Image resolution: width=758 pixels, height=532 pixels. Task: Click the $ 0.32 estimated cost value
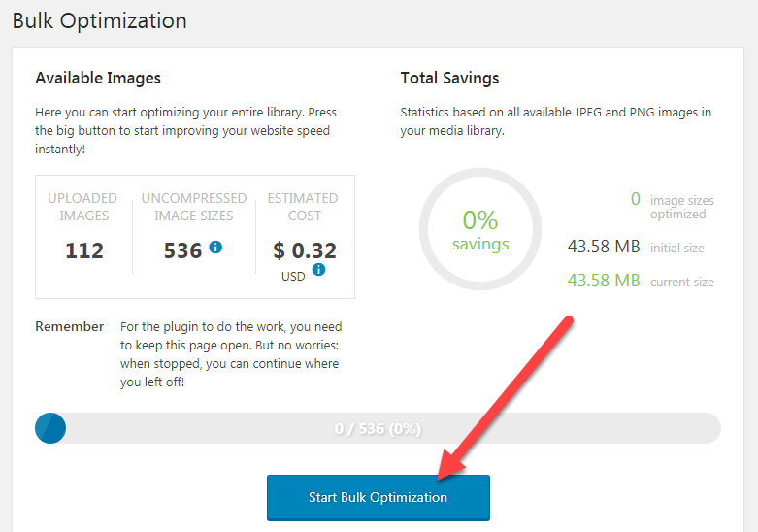coord(305,250)
